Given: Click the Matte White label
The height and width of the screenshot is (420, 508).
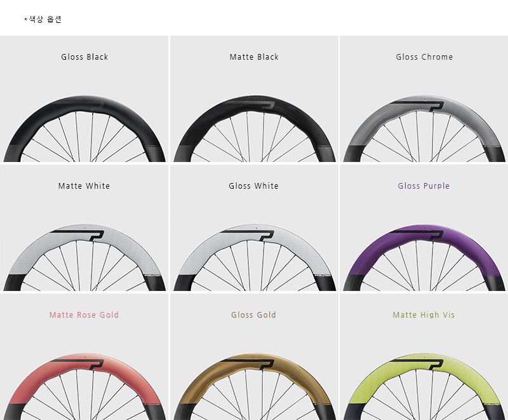Looking at the screenshot, I should [x=84, y=186].
